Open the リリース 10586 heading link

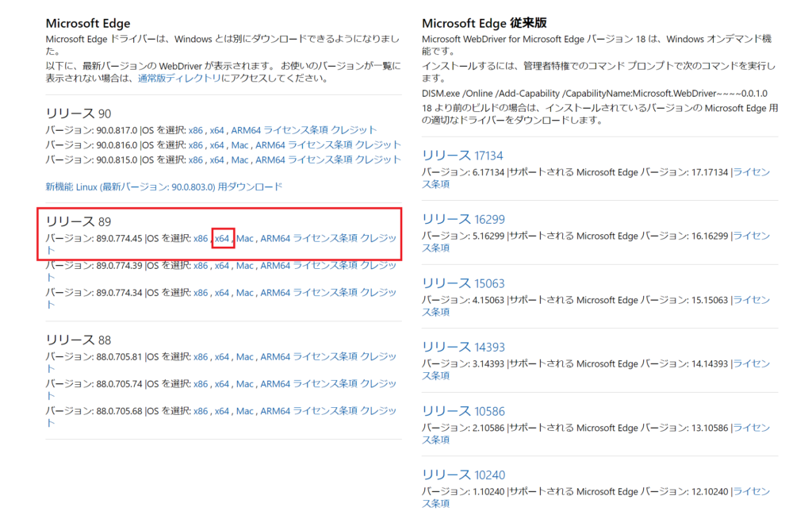[x=463, y=411]
